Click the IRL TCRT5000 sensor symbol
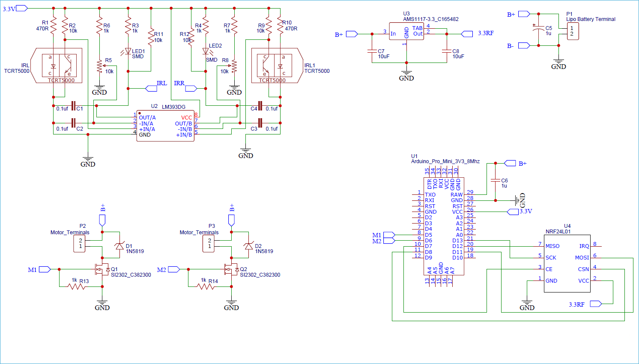The image size is (639, 364). click(56, 66)
